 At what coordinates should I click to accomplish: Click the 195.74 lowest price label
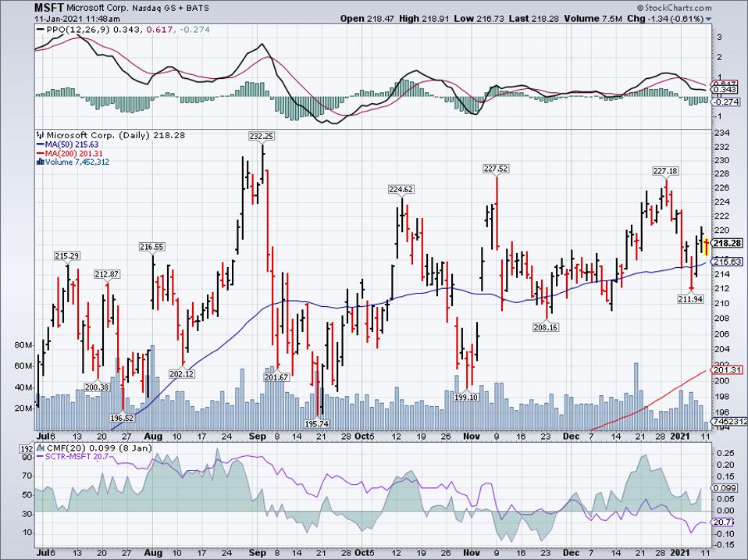point(316,423)
